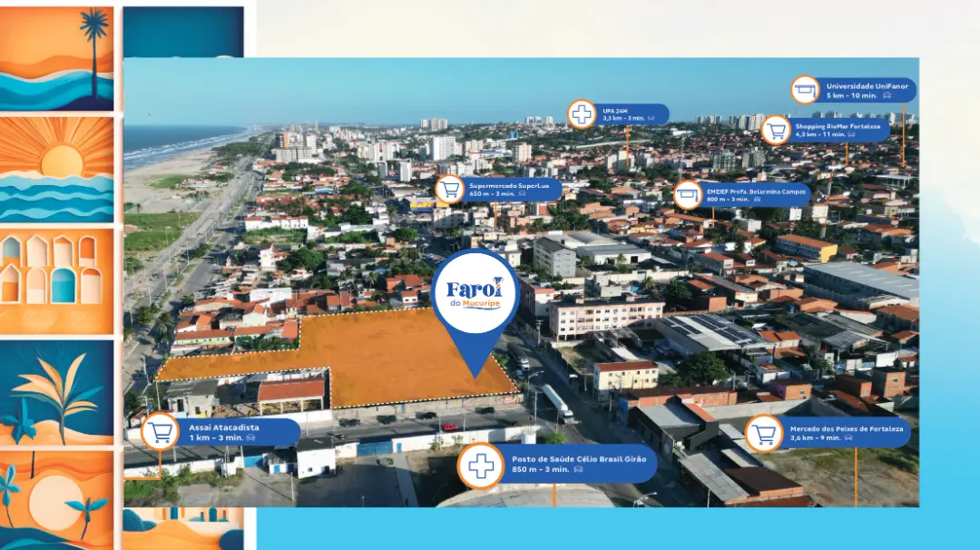Screen dimensions: 980x550
Task: Click the UPA 24H distance label
Action: click(x=632, y=114)
